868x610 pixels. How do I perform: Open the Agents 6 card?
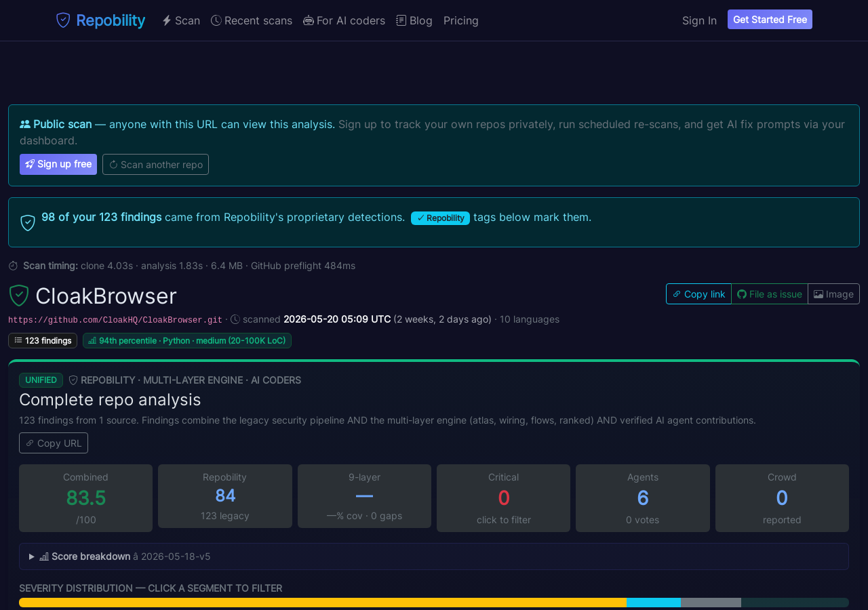coord(643,498)
